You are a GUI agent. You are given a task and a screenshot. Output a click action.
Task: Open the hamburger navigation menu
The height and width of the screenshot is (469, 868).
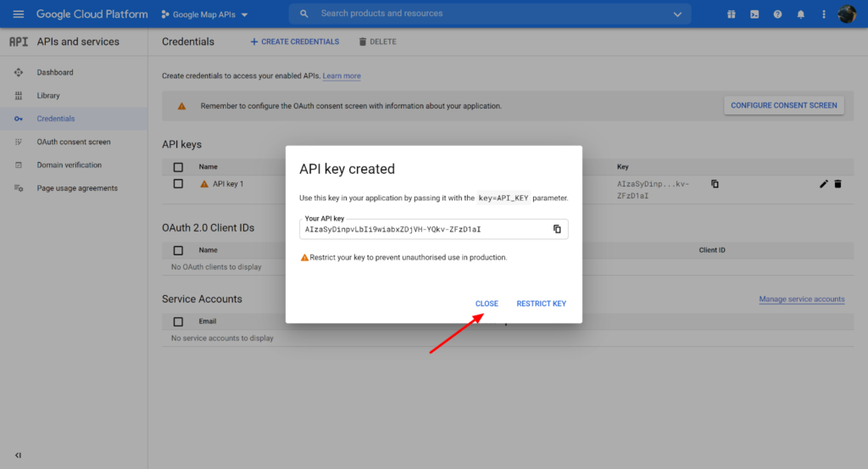pos(19,14)
